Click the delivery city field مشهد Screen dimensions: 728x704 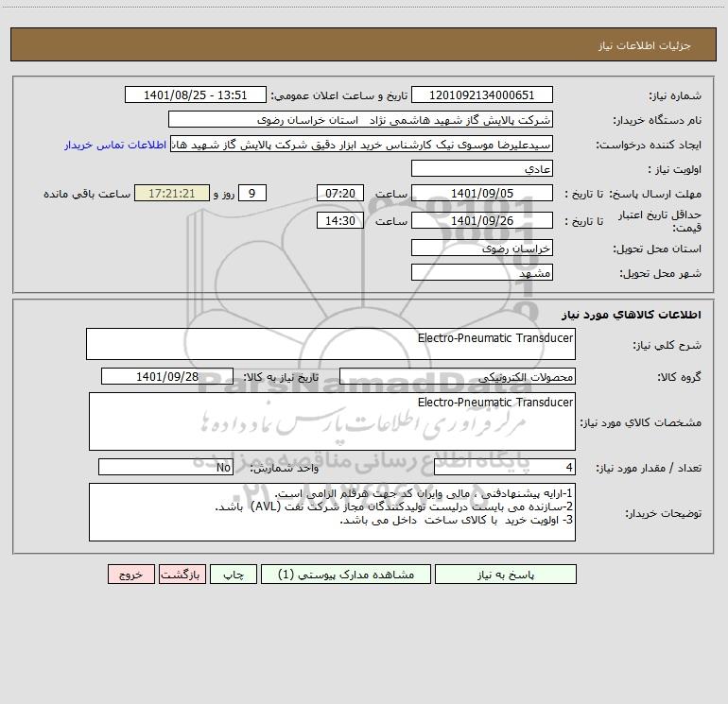(482, 272)
